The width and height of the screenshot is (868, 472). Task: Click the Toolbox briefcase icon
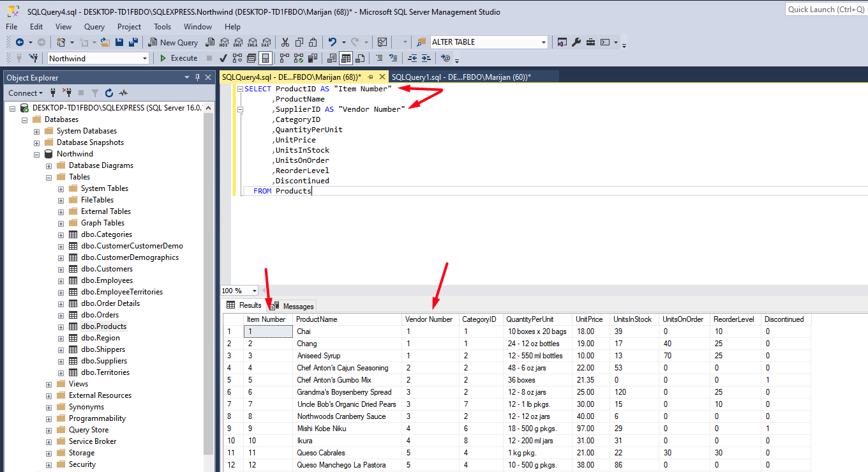point(590,42)
